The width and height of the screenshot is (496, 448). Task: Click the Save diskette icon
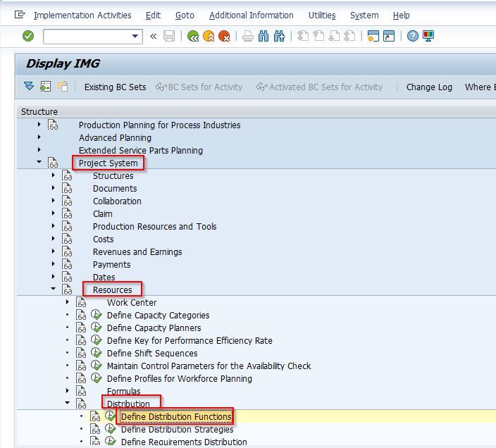169,37
